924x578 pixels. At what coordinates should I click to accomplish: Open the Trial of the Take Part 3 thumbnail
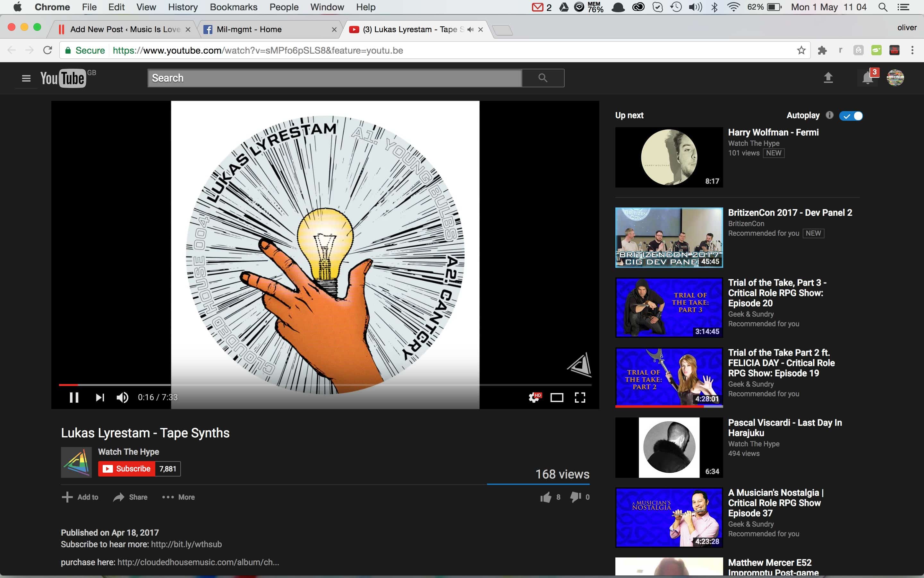click(x=669, y=307)
